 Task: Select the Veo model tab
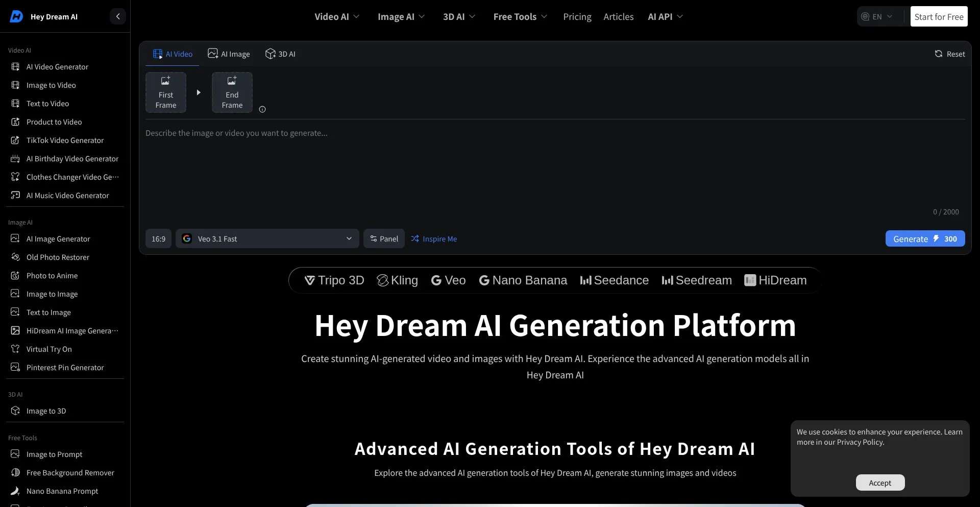(448, 280)
